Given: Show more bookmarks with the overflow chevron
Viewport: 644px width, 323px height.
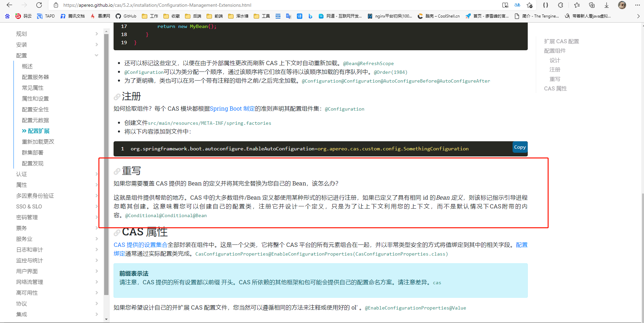Looking at the screenshot, I should pos(638,16).
